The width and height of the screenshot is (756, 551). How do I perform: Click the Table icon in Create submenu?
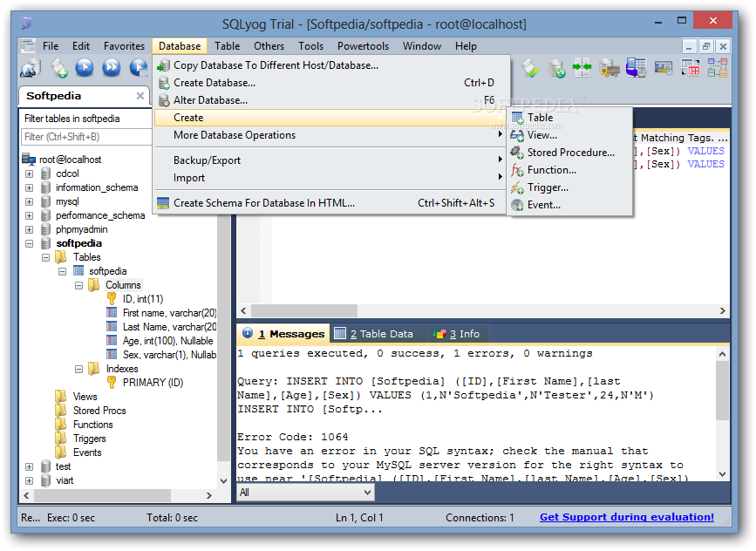[x=517, y=118]
